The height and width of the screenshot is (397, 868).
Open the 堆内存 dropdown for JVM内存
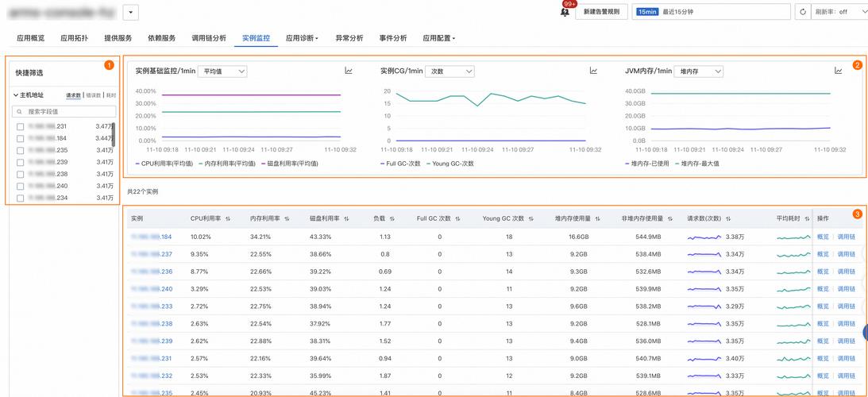[x=699, y=71]
